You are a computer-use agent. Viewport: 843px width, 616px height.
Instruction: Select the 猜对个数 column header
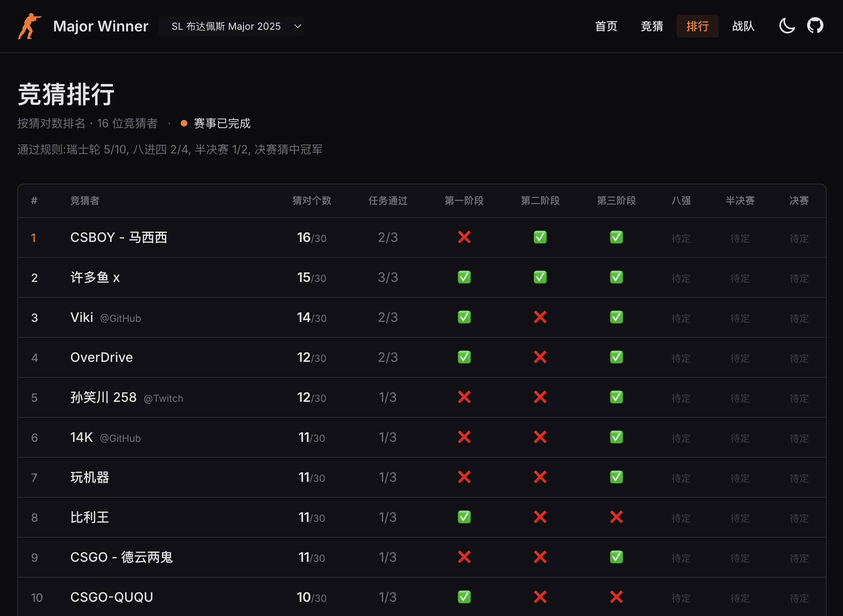pos(312,200)
